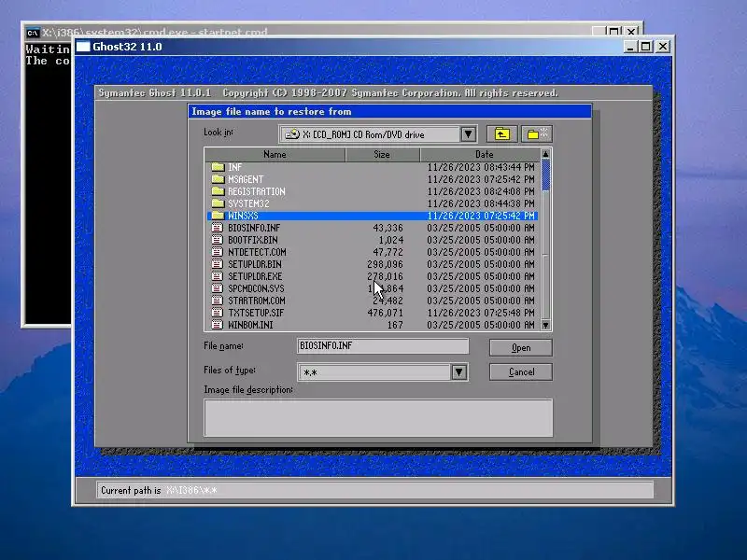
Task: Select the REGISTRATION folder name
Action: (x=256, y=191)
